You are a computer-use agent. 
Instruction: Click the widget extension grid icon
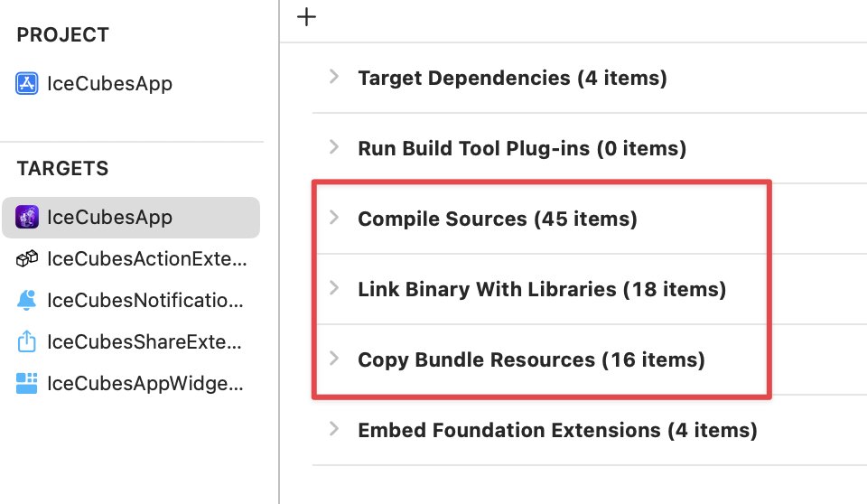pos(27,384)
